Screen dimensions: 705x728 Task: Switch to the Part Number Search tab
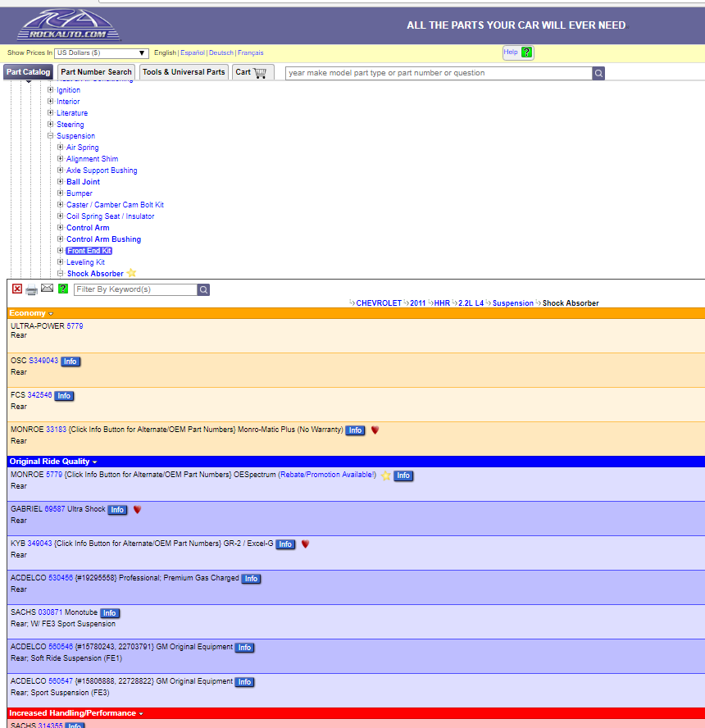[x=96, y=72]
